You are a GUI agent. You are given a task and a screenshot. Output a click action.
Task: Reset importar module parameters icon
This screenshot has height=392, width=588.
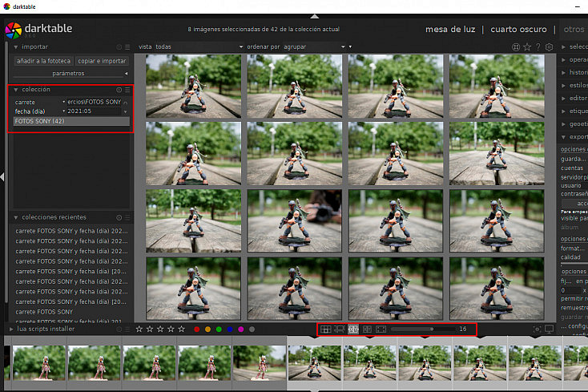pos(119,46)
